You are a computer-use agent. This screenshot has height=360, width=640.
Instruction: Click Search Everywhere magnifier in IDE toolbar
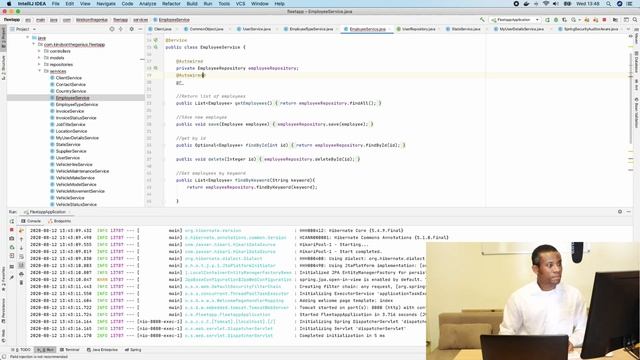coord(635,20)
